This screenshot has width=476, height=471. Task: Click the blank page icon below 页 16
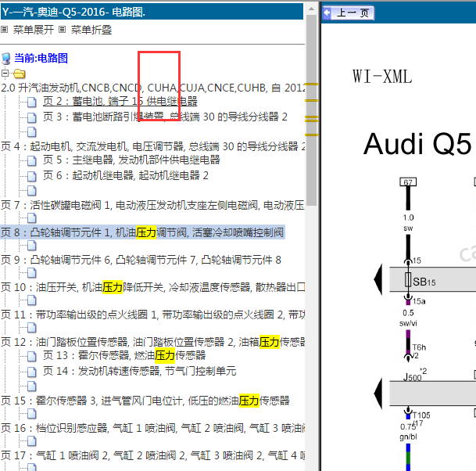(x=32, y=441)
